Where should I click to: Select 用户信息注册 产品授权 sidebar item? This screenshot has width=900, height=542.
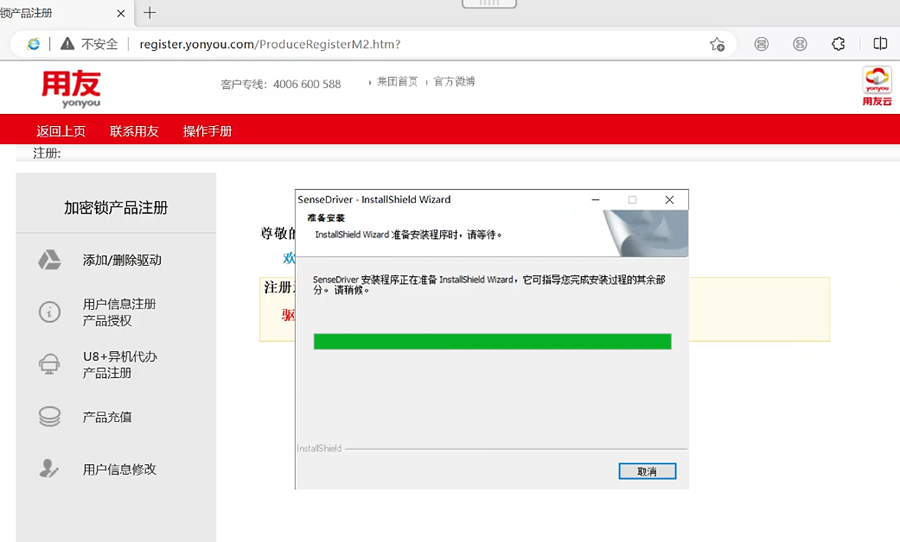coord(117,312)
